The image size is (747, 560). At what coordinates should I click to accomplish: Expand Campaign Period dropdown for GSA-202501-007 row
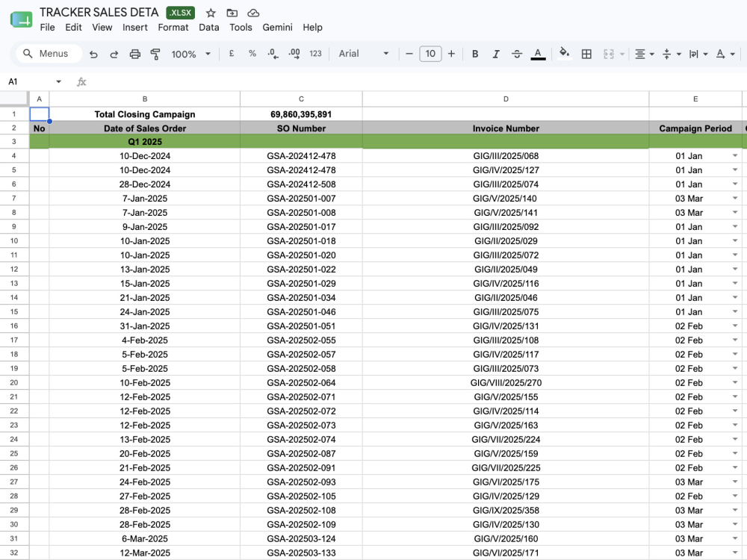coord(735,198)
